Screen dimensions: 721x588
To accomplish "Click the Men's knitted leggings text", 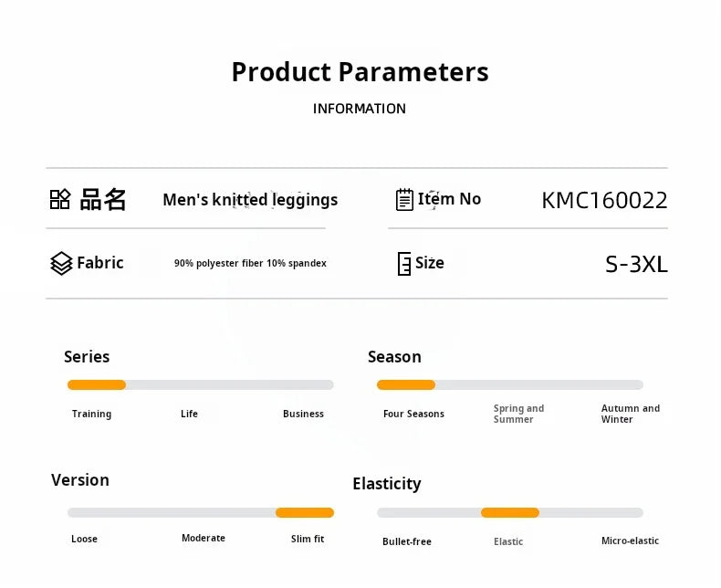I will point(250,200).
